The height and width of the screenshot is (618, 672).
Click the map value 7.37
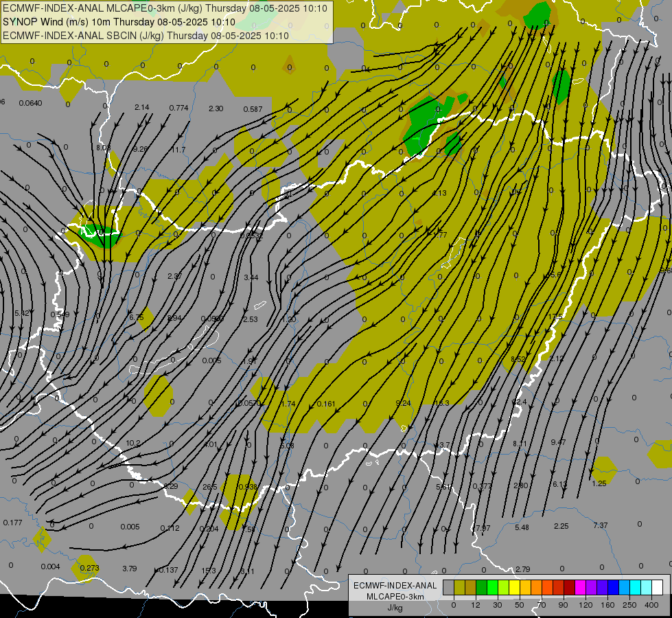601,525
